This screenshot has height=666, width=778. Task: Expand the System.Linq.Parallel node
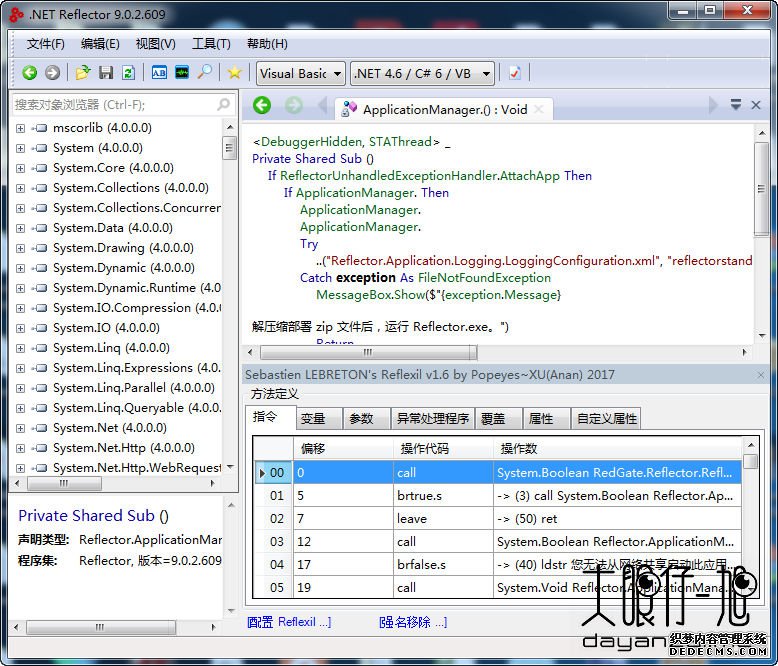(20, 389)
